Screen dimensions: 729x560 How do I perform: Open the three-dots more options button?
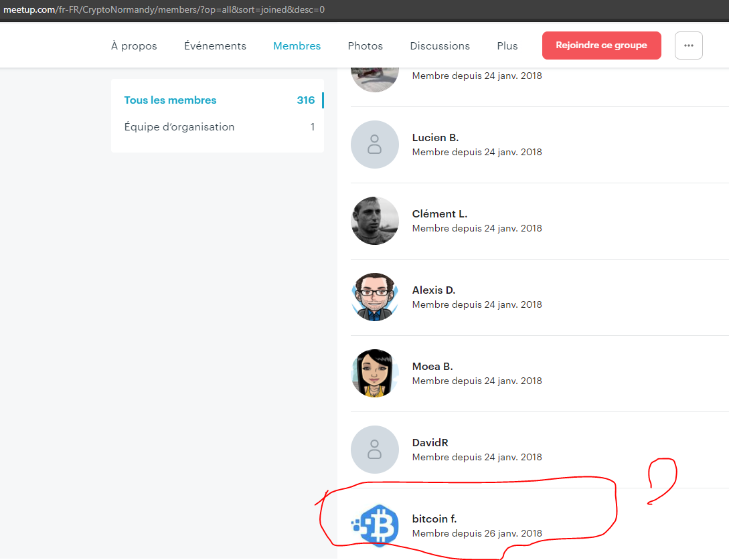pos(688,45)
